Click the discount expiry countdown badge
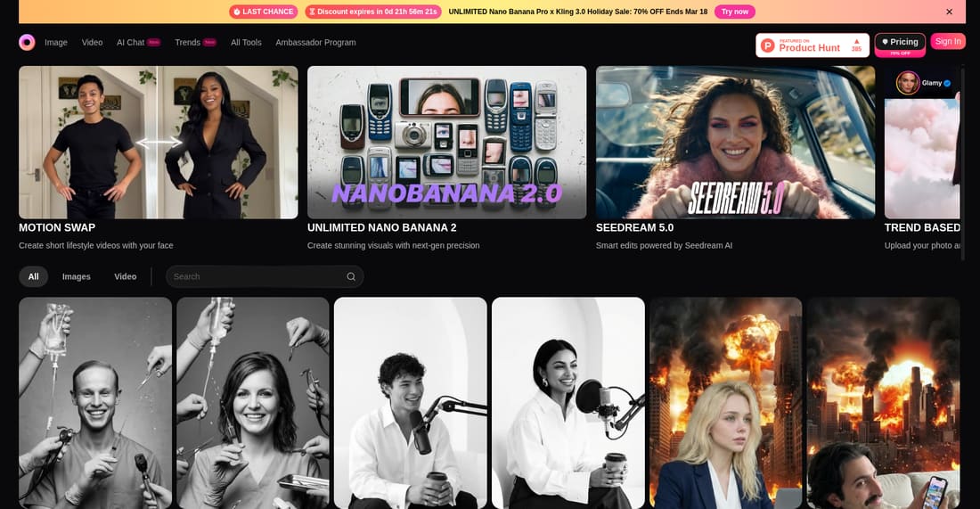The width and height of the screenshot is (980, 509). pos(373,12)
